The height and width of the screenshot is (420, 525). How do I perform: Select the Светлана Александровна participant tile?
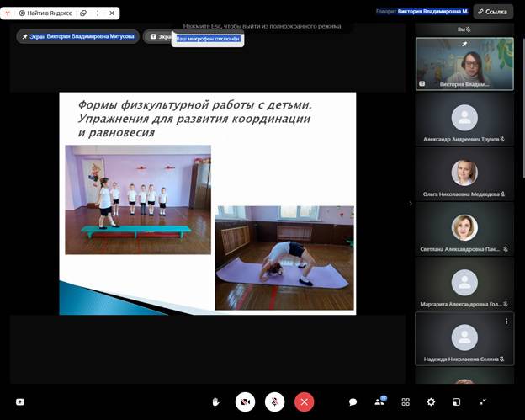click(464, 229)
